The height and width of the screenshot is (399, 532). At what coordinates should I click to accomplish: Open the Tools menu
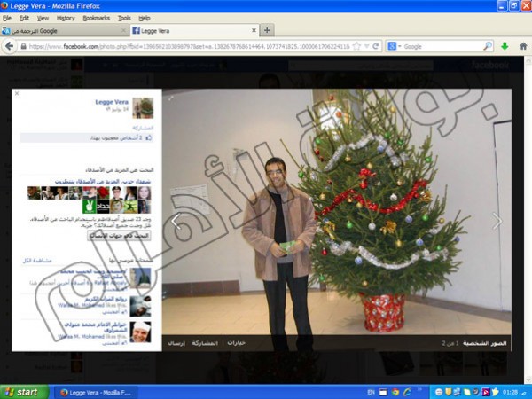(124, 18)
